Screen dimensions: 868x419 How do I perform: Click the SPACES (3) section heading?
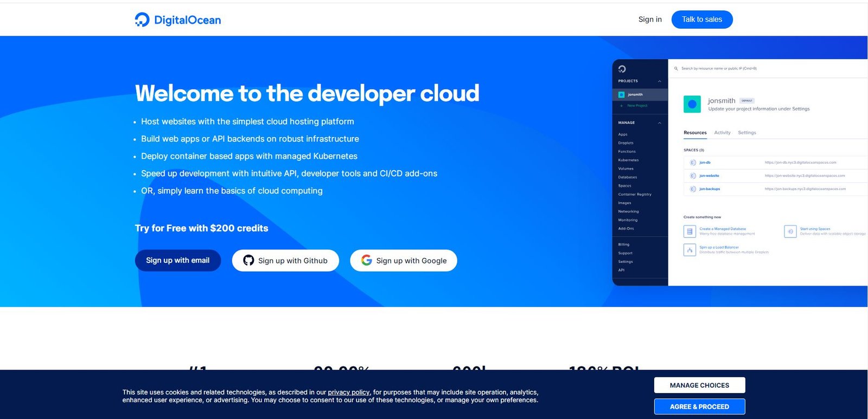pyautogui.click(x=694, y=150)
